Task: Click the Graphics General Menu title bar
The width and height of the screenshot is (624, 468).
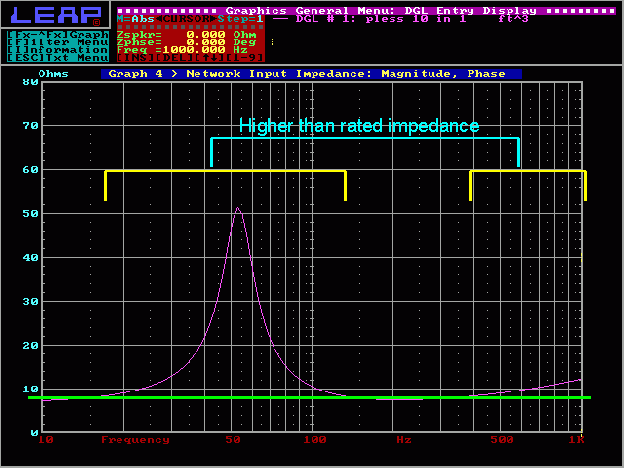Action: 366,11
